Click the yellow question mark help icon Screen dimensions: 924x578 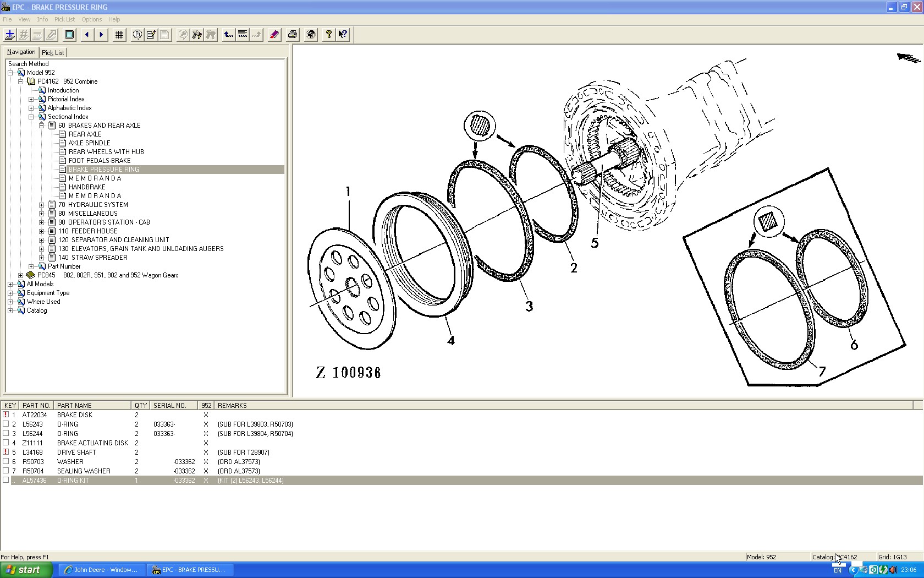point(329,35)
